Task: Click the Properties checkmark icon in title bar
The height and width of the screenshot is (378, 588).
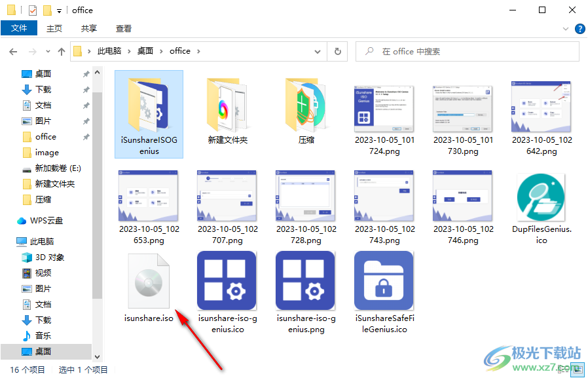Action: [x=33, y=10]
